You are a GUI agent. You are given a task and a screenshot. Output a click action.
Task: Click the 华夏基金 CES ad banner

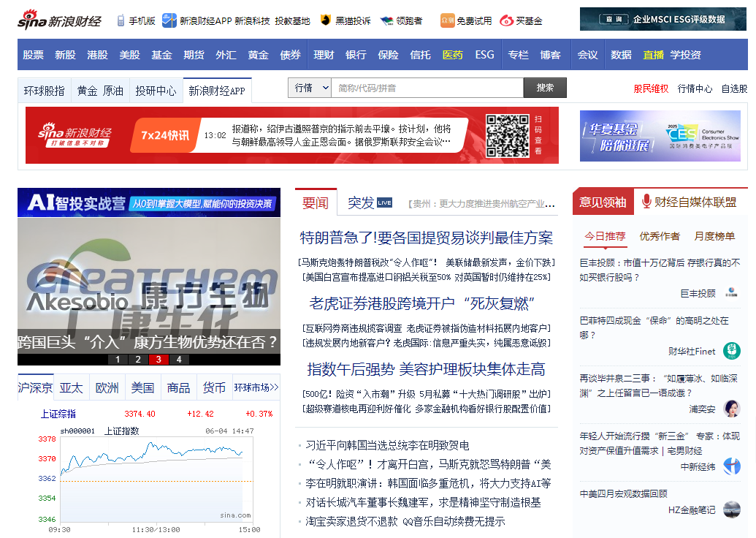pyautogui.click(x=660, y=135)
